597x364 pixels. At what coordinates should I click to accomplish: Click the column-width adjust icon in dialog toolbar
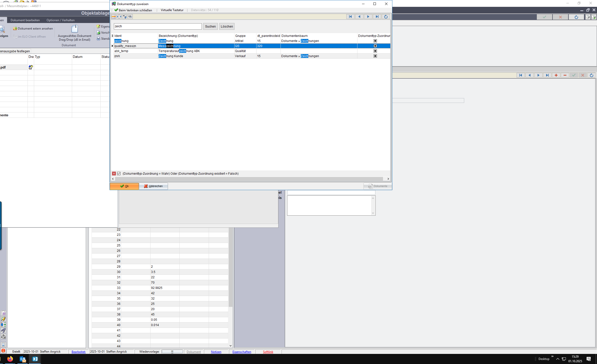119,17
